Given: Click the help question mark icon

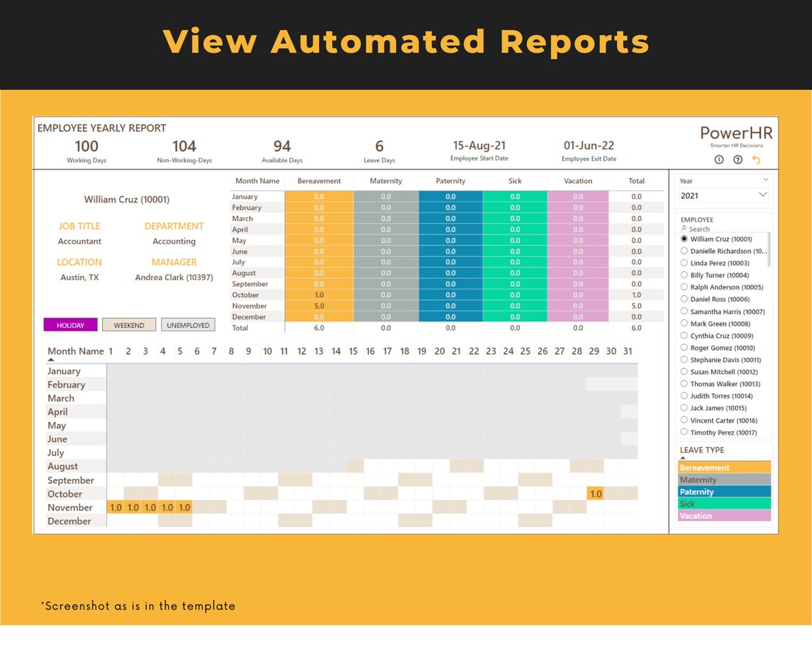Looking at the screenshot, I should click(738, 160).
